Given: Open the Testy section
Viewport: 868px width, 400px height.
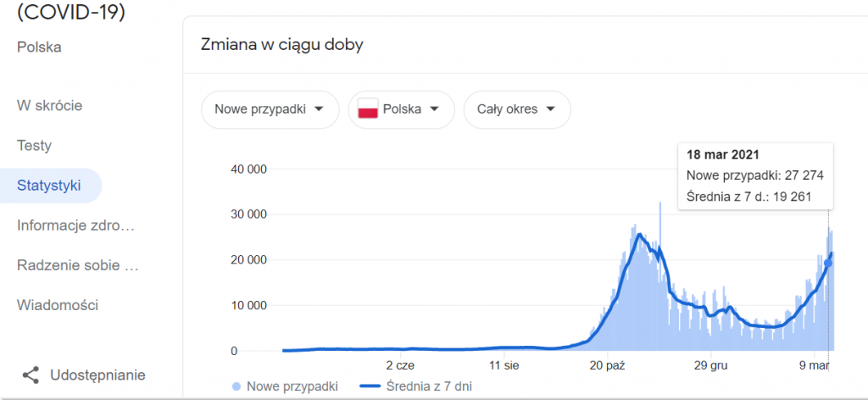Looking at the screenshot, I should click(x=34, y=146).
